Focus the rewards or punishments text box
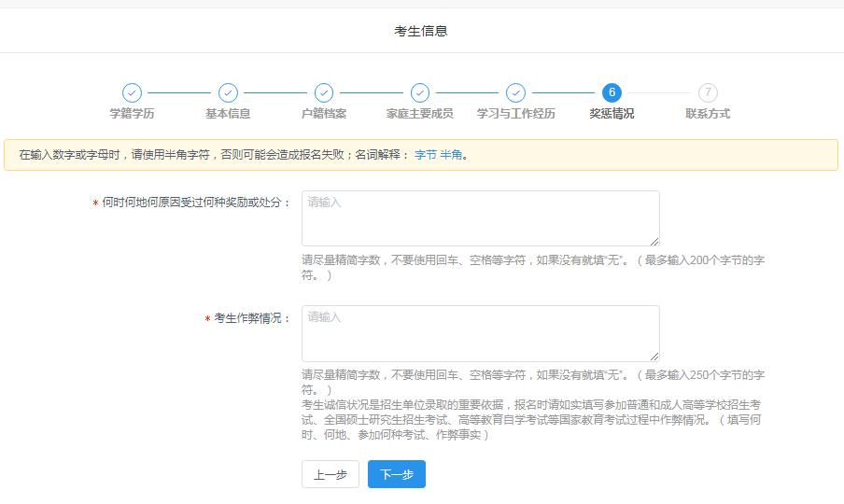This screenshot has width=844, height=504. click(x=480, y=218)
